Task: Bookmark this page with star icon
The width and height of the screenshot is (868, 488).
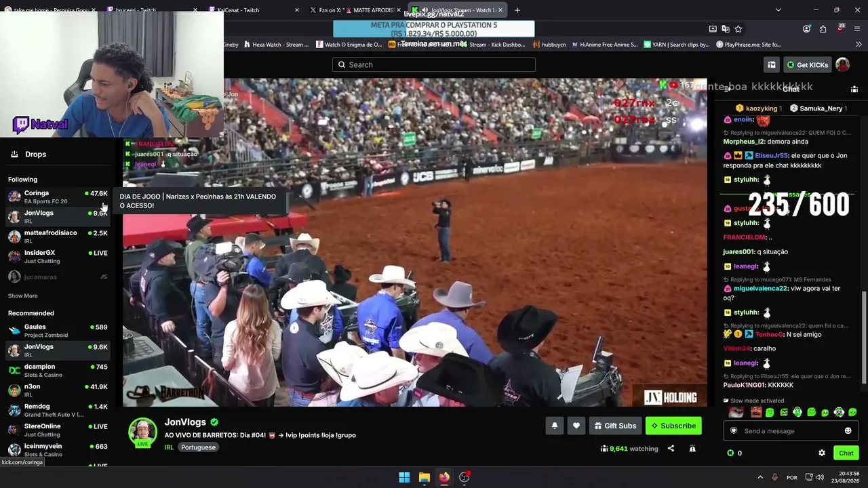Action: coord(738,29)
